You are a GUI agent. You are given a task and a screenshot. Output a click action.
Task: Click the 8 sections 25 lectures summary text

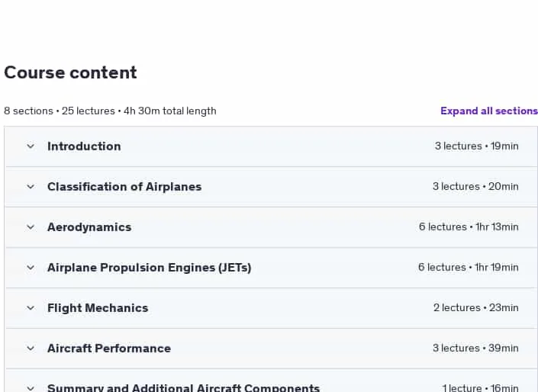(x=110, y=111)
